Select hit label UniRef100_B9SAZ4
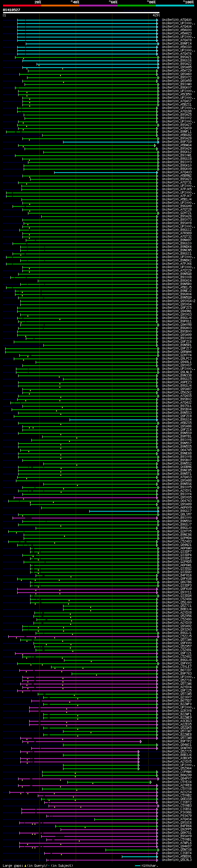Screen dimensions: 197x868 [177, 149]
